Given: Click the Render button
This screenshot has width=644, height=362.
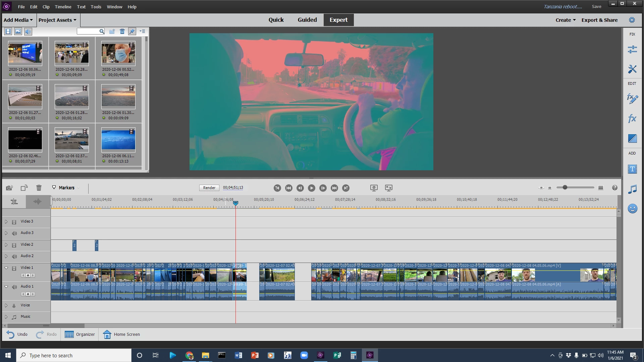Looking at the screenshot, I should click(209, 188).
